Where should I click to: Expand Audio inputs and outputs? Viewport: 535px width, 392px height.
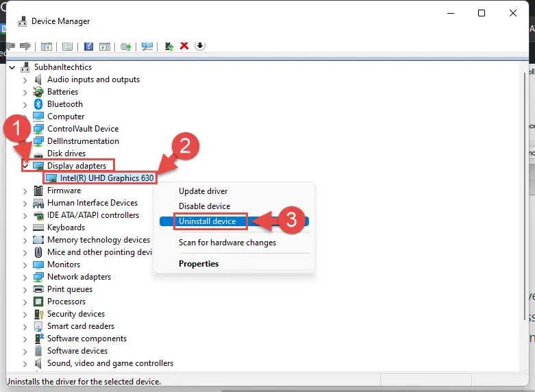coord(25,80)
